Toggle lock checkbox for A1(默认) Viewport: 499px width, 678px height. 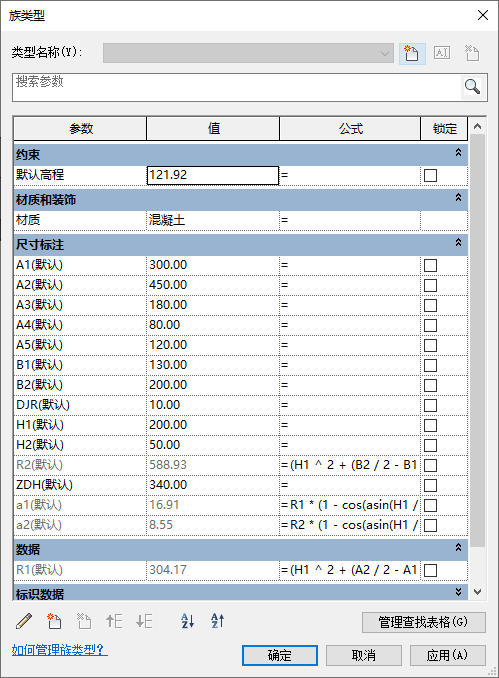(x=430, y=265)
